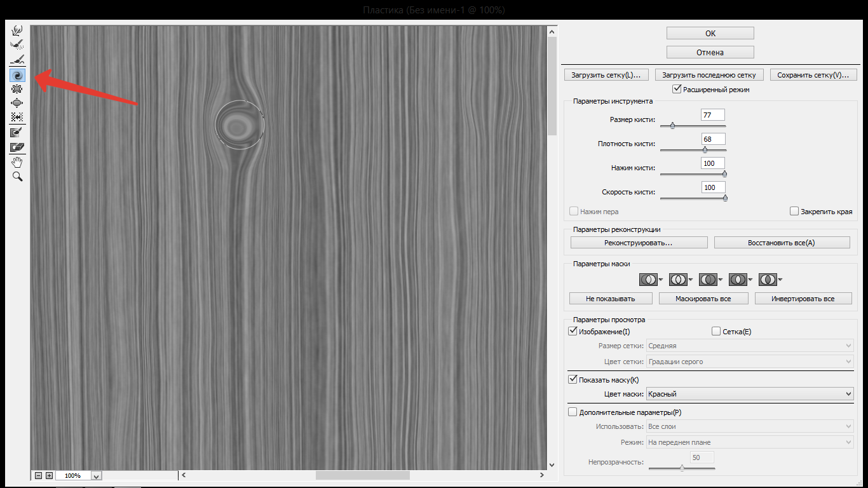Image resolution: width=868 pixels, height=488 pixels.
Task: Click the Размер кисти value field
Action: pyautogui.click(x=713, y=115)
